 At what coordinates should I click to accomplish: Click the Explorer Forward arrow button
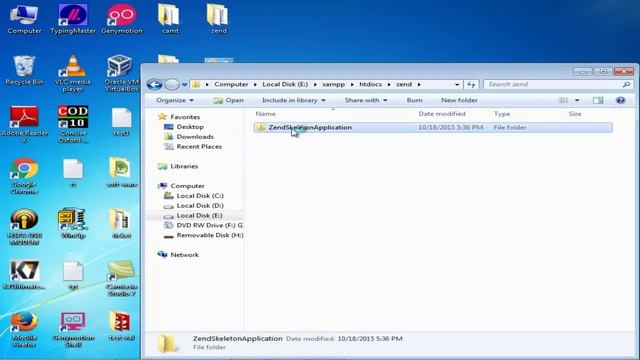click(172, 84)
